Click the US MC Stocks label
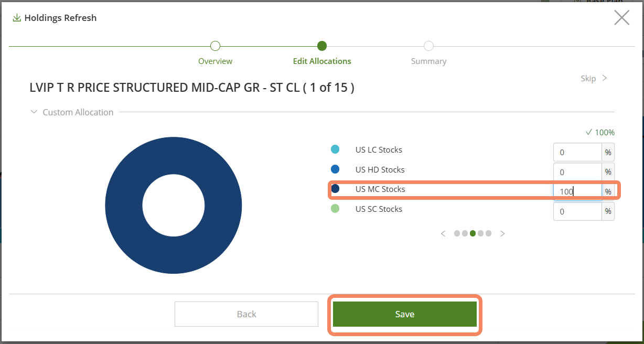The width and height of the screenshot is (644, 344). click(x=380, y=189)
